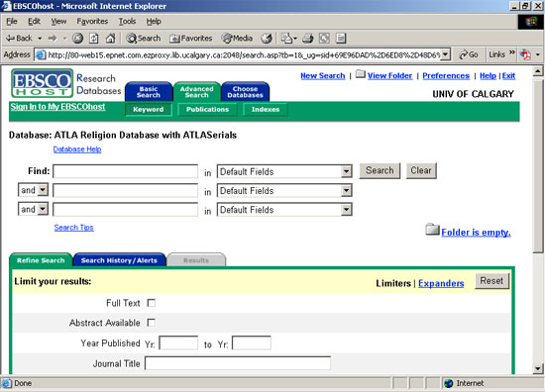Select the Refine Search tab
The width and height of the screenshot is (545, 392).
pyautogui.click(x=41, y=260)
